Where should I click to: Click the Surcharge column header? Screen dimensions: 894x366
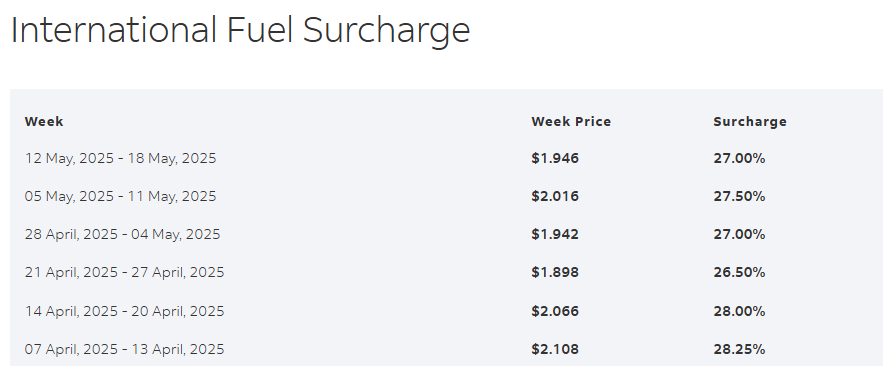tap(750, 121)
